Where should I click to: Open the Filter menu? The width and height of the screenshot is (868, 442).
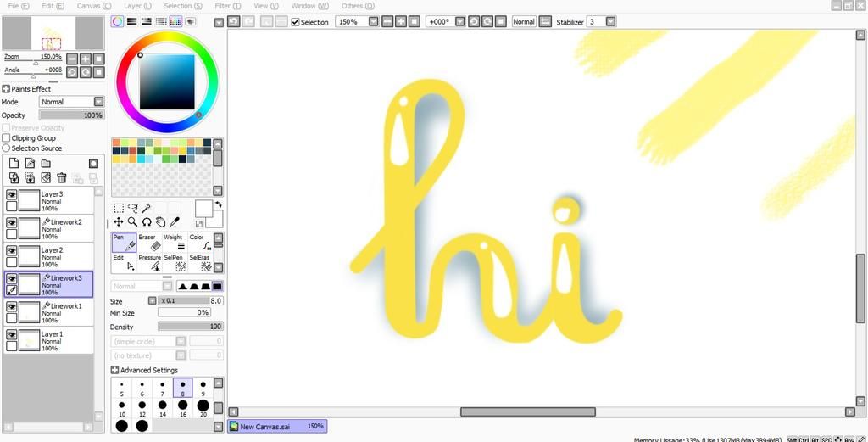(x=227, y=6)
